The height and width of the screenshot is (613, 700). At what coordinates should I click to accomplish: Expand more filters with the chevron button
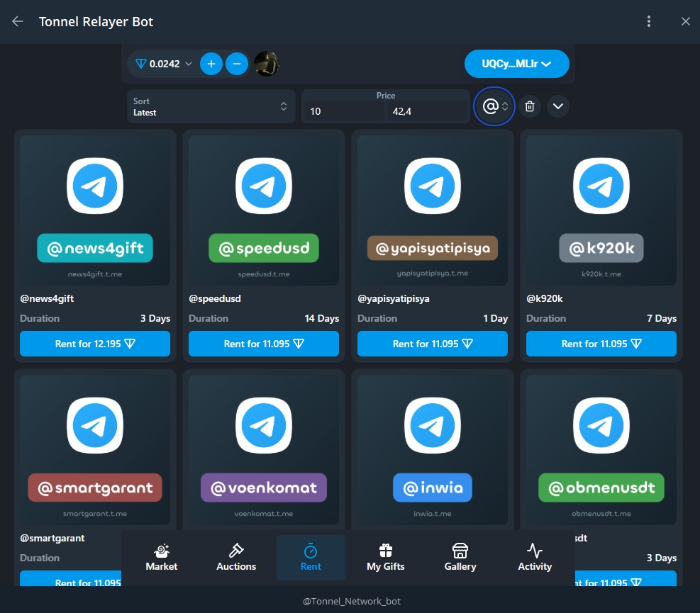pyautogui.click(x=558, y=106)
